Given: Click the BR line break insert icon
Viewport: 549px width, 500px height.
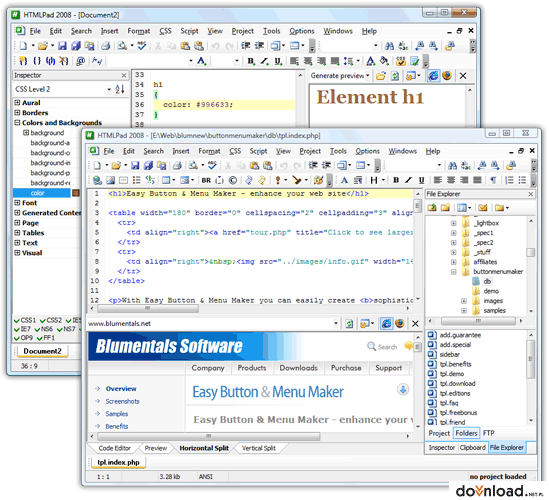Looking at the screenshot, I should (x=206, y=180).
